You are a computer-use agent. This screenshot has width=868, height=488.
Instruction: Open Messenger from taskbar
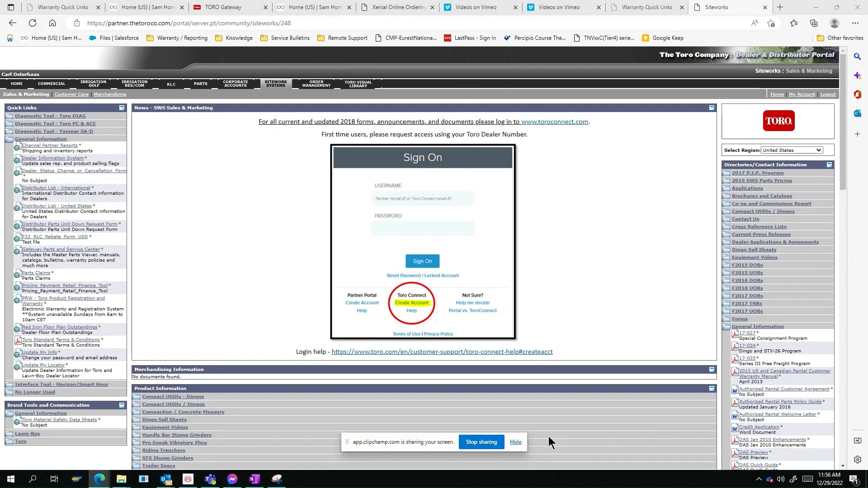pos(232,479)
